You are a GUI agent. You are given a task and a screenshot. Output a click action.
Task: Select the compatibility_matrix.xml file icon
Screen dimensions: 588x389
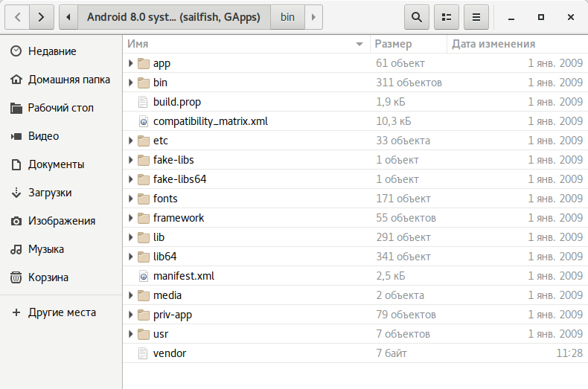click(143, 121)
